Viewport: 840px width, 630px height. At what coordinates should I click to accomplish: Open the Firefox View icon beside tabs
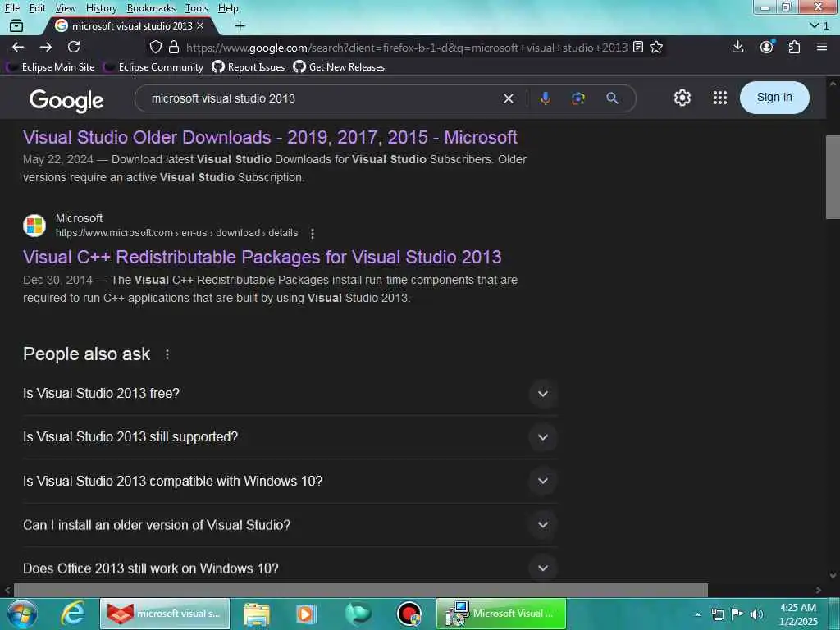(x=16, y=25)
